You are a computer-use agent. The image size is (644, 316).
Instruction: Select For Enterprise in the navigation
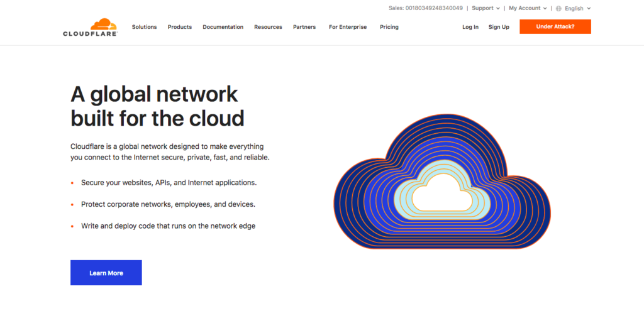[348, 27]
